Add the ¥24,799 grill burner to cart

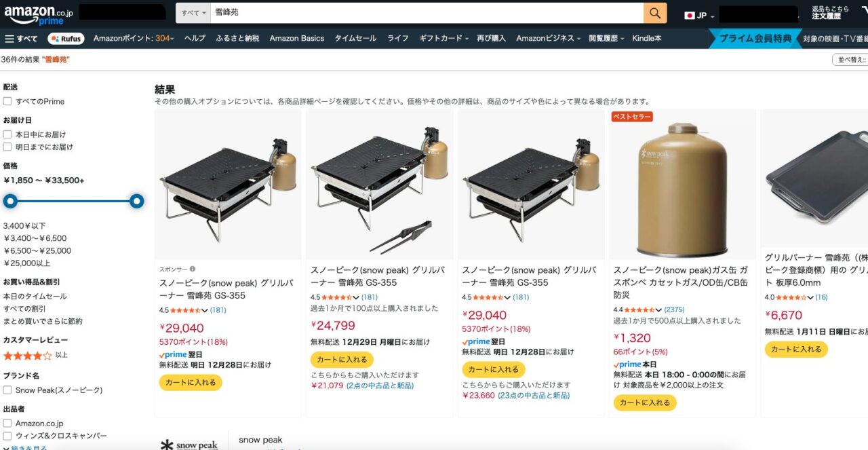[342, 360]
